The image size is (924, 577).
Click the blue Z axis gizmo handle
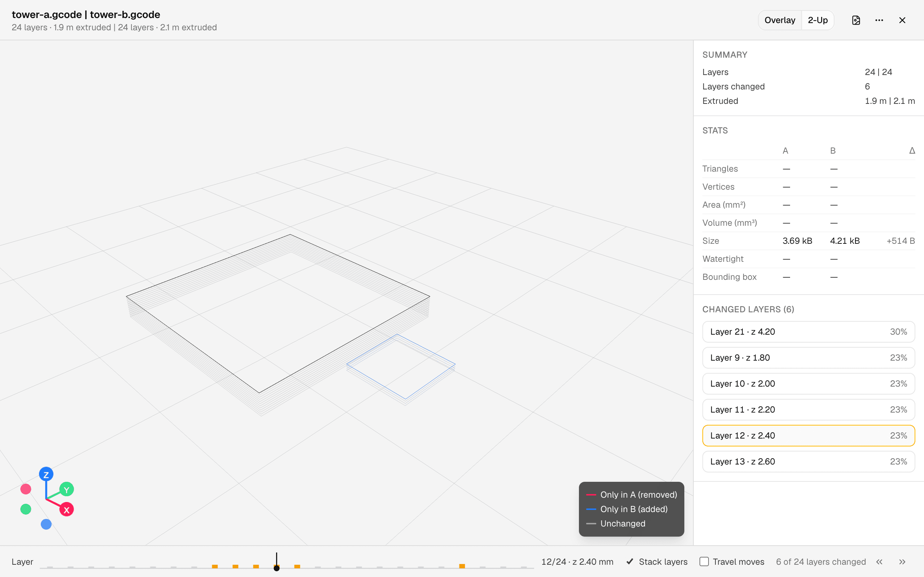point(46,474)
